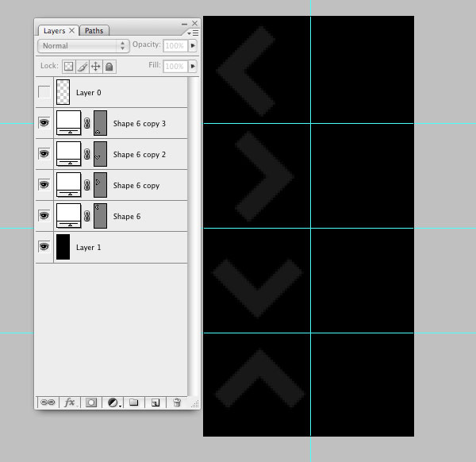Click the up-pointing chevron on canvas
Image resolution: width=476 pixels, height=462 pixels.
260,379
